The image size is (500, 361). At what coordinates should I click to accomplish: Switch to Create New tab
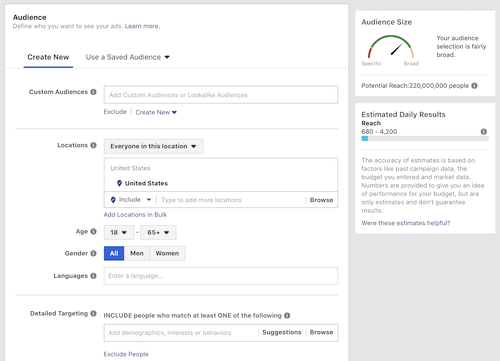[x=48, y=57]
